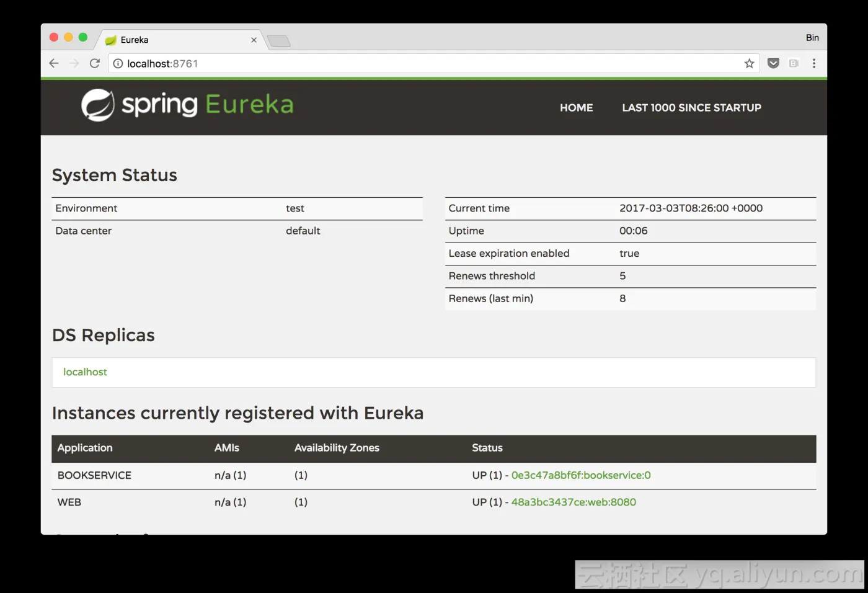Screen dimensions: 868x593
Task: Click the WEB application cell
Action: [69, 502]
